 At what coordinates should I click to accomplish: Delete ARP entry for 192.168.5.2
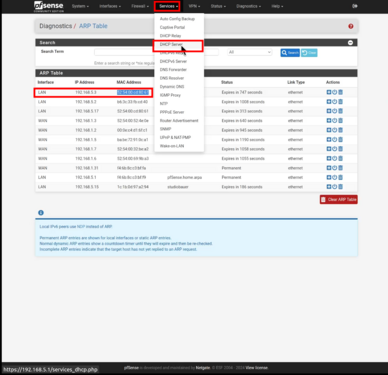(x=340, y=102)
